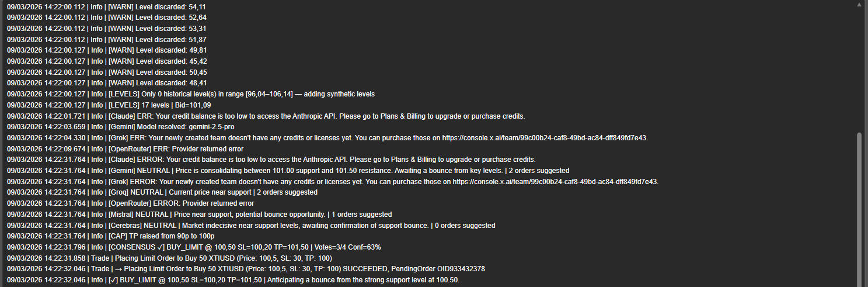Open the console.x.ai link in the Grok ERROR line
The height and width of the screenshot is (287, 868).
[x=555, y=182]
